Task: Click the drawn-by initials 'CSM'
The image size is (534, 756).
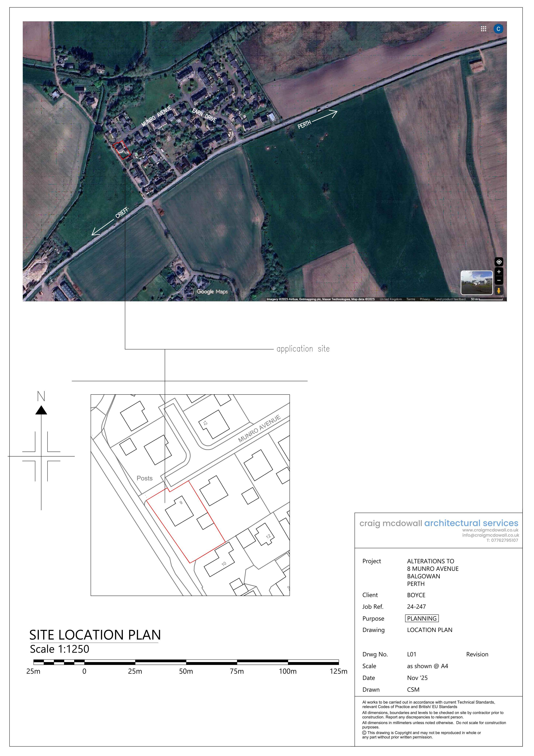Action: click(413, 690)
